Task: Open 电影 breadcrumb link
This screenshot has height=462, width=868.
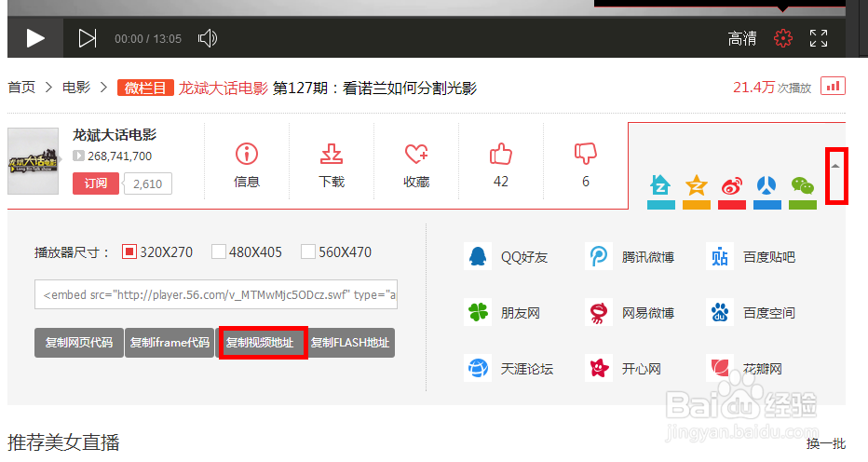Action: coord(76,88)
